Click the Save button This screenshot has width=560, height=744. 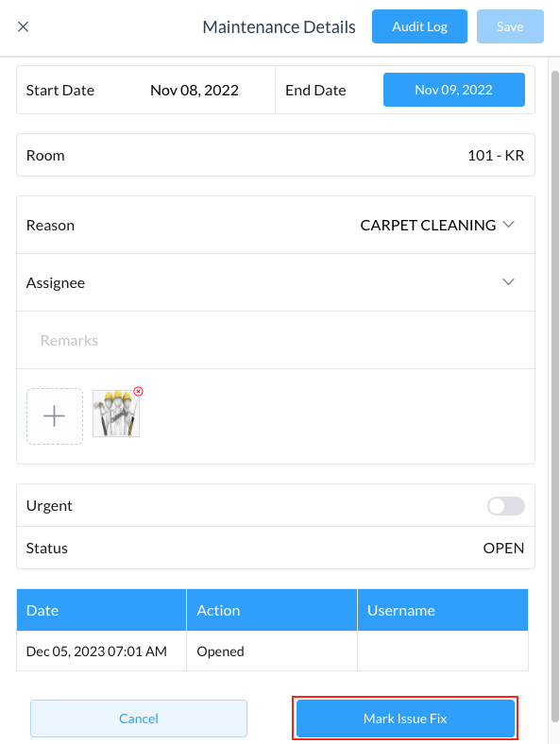[x=510, y=26]
